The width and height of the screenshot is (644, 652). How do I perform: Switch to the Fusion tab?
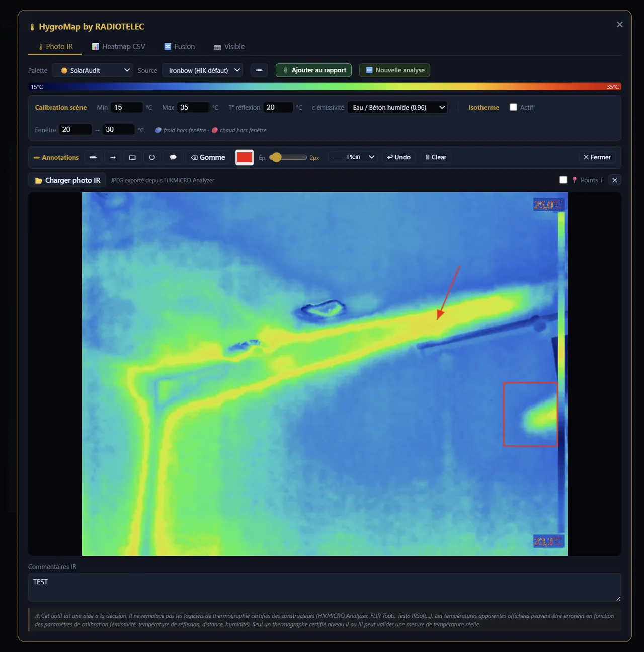coord(180,46)
